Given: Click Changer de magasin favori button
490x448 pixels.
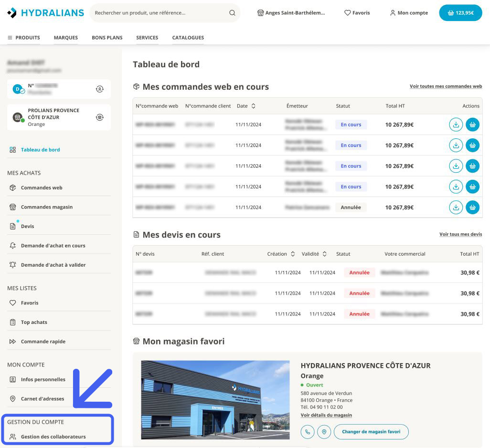Looking at the screenshot, I should pyautogui.click(x=371, y=432).
